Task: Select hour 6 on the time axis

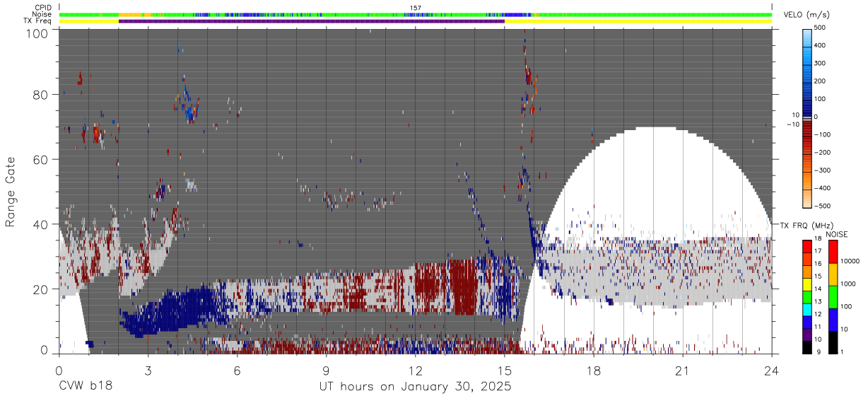Action: coord(237,371)
